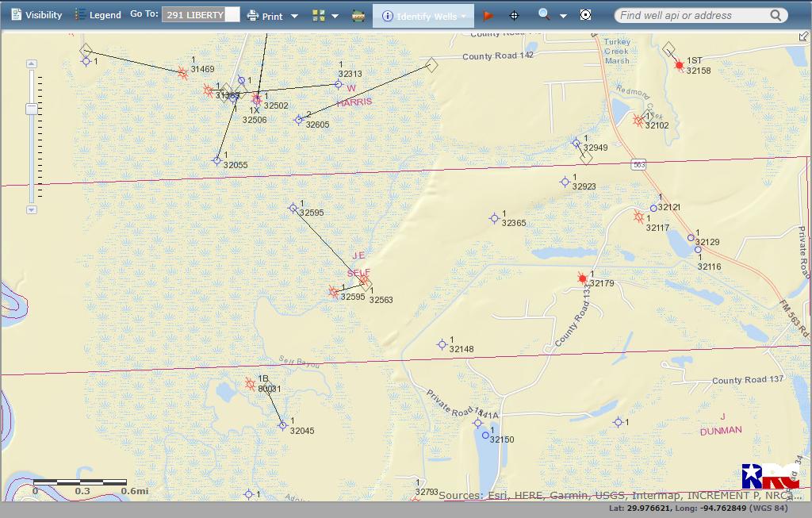Click the well symbol at start of 32595 line
Image resolution: width=812 pixels, height=518 pixels.
(293, 209)
